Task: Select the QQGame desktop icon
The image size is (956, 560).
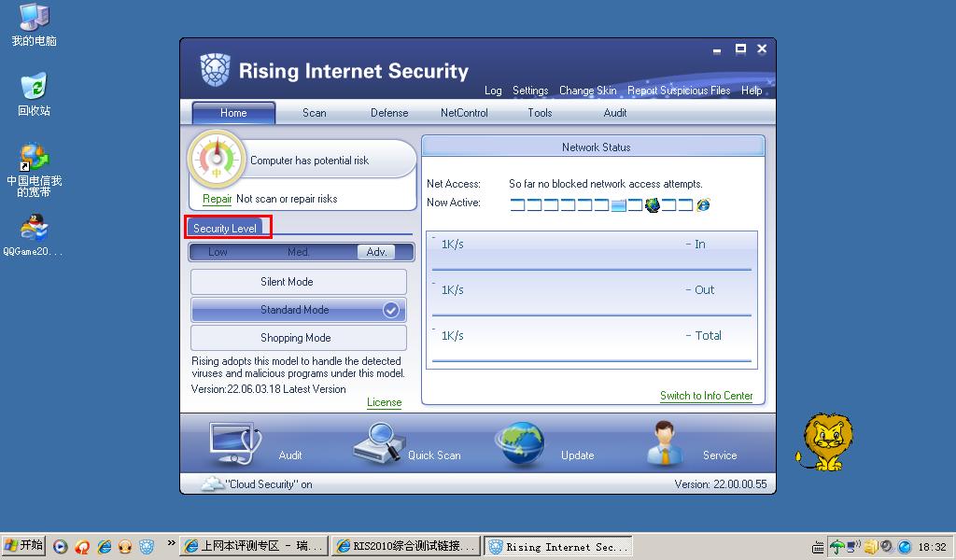Action: (x=34, y=235)
